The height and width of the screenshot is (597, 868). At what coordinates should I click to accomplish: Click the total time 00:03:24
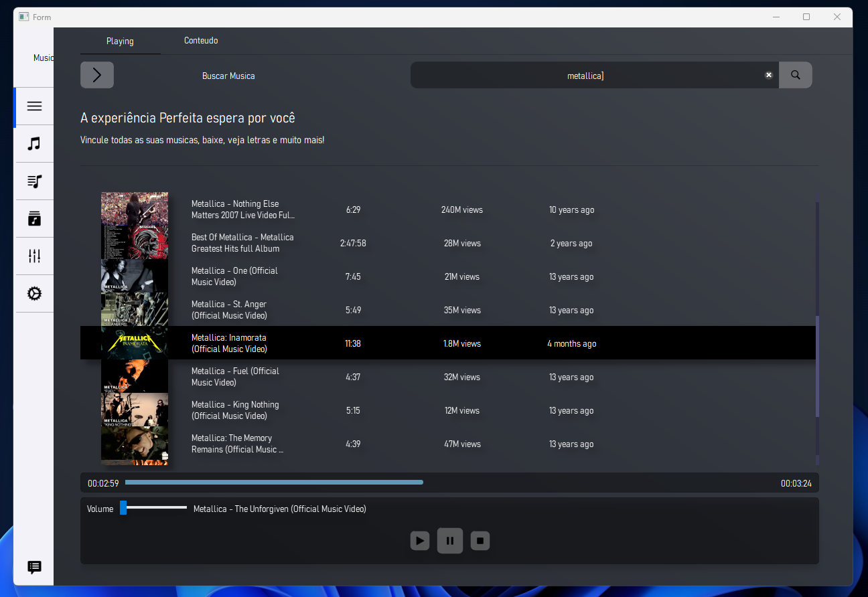[796, 483]
